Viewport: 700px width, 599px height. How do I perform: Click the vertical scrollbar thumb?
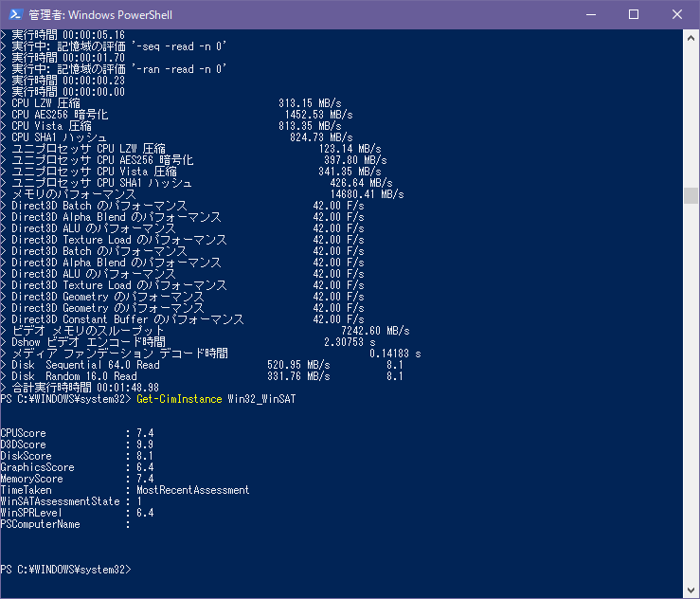[691, 195]
